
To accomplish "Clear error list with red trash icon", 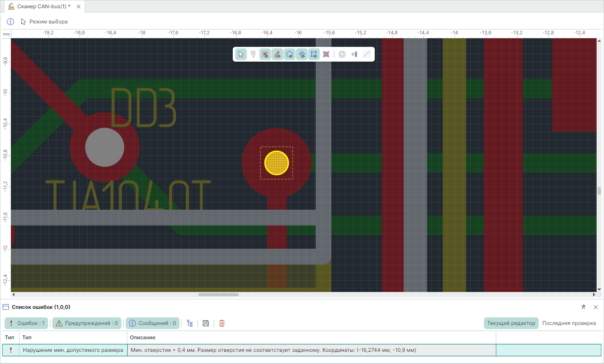I will pyautogui.click(x=222, y=323).
